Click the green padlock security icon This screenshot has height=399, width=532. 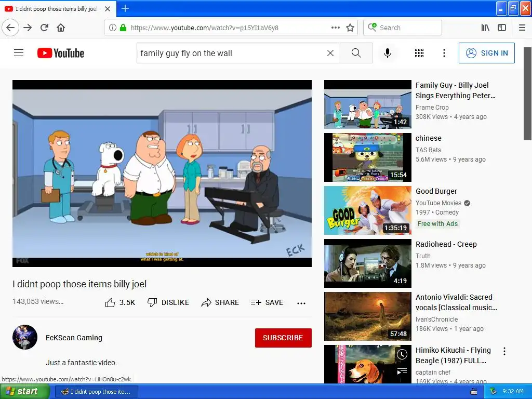click(x=123, y=28)
